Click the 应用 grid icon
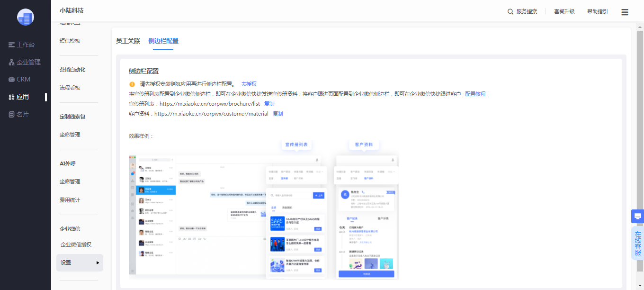 [x=12, y=97]
